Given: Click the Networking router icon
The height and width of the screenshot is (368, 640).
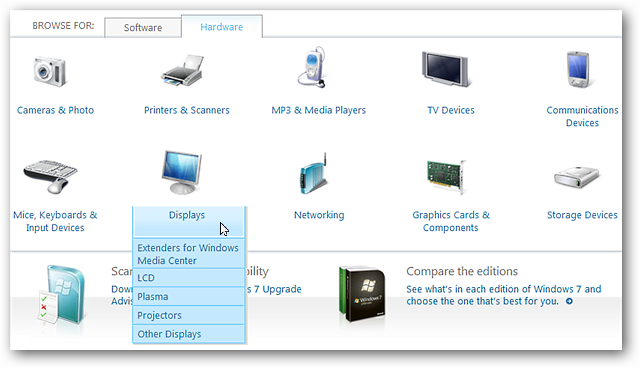Looking at the screenshot, I should (x=313, y=174).
